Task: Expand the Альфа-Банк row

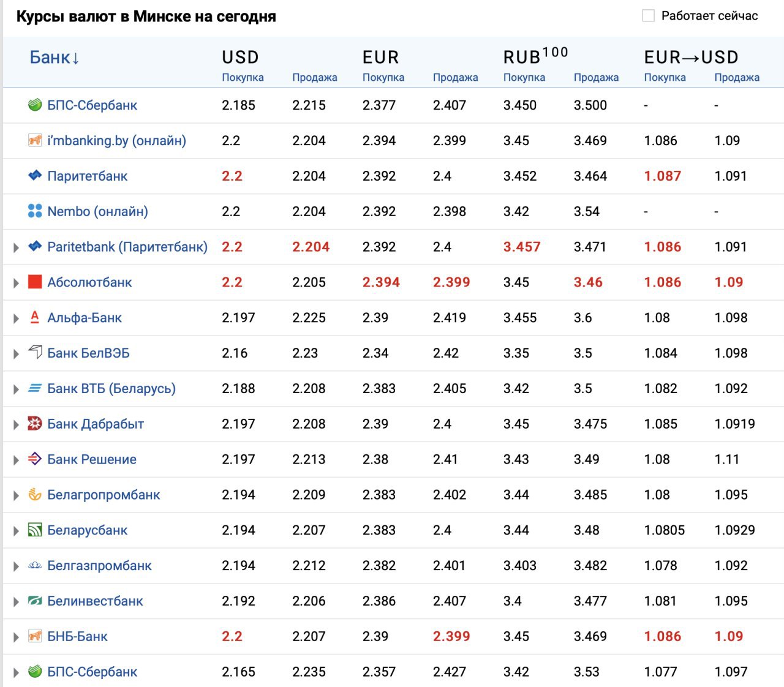Action: 17,318
